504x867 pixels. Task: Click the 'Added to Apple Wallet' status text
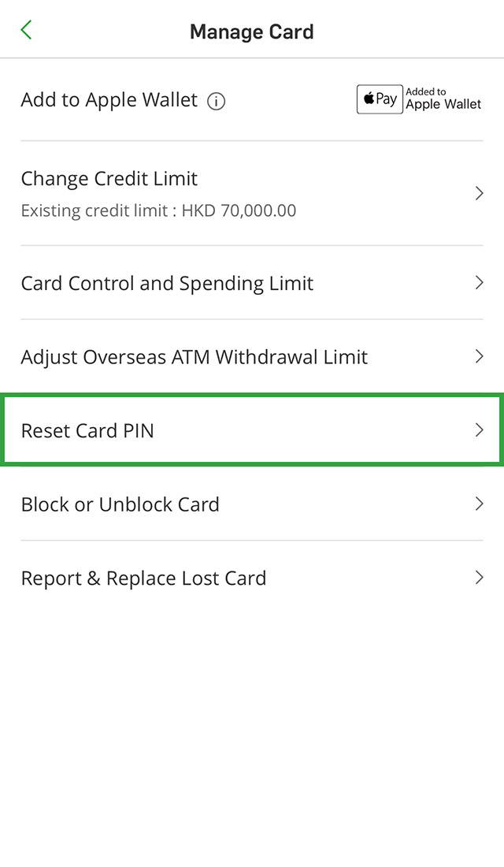tap(443, 99)
